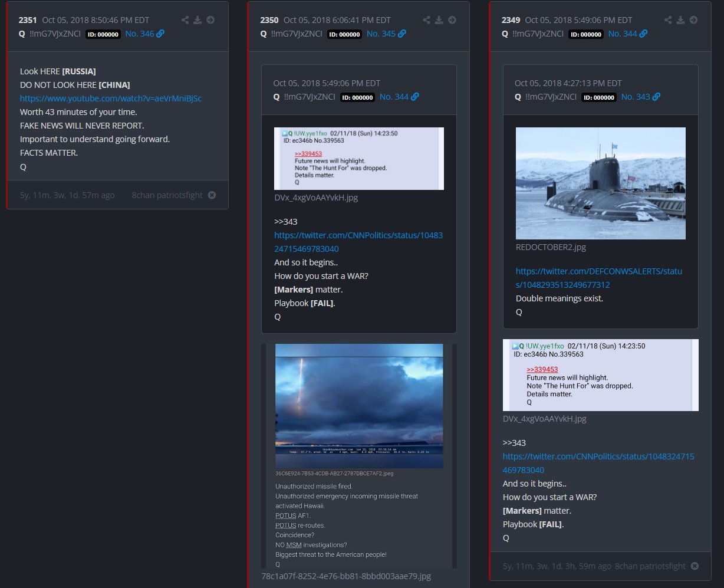Click the arrow-circle icon on post 2350
Screen dimensions: 724x588
pyautogui.click(x=452, y=20)
